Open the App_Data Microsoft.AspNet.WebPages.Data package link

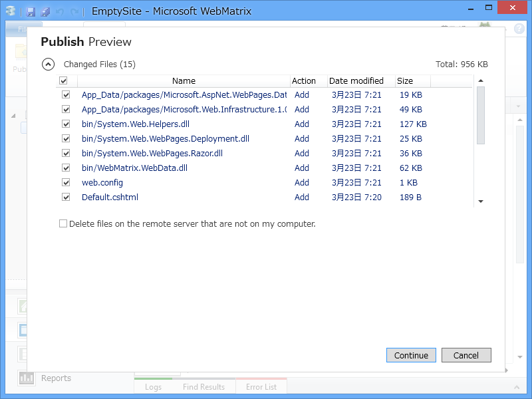(x=184, y=95)
